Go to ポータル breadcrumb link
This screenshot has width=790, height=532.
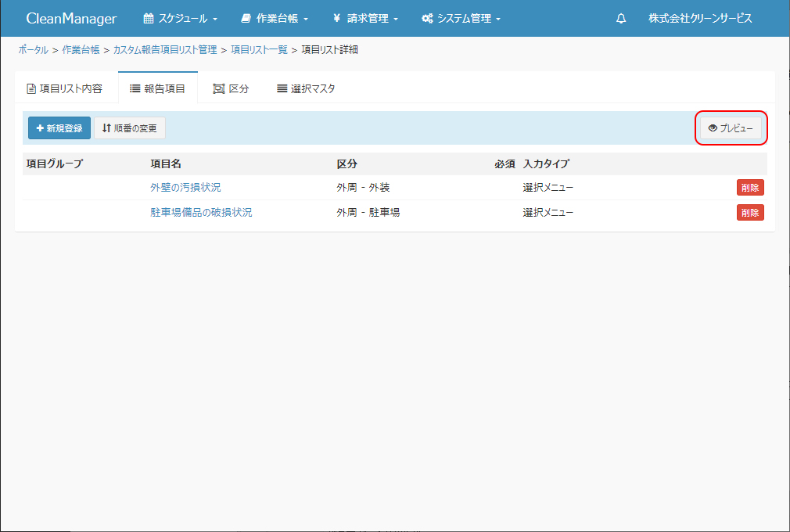(33, 50)
